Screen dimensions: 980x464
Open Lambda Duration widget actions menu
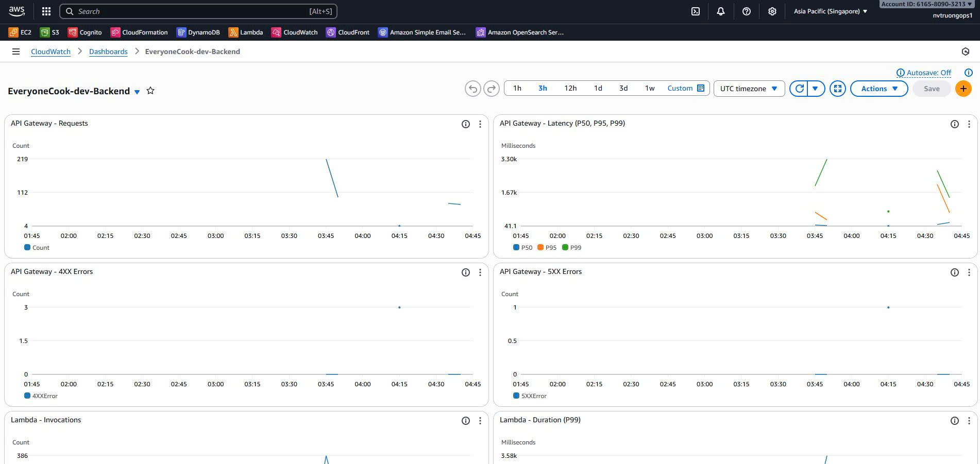[x=969, y=421]
